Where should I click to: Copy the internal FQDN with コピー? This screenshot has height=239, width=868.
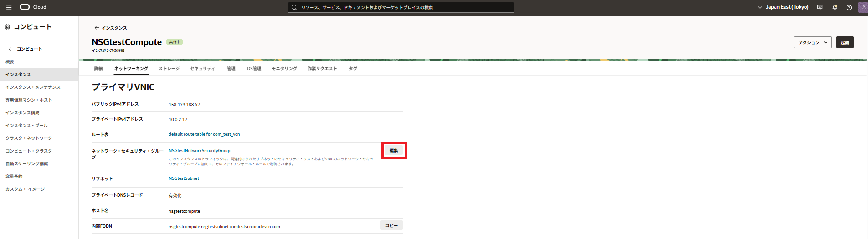click(x=391, y=225)
